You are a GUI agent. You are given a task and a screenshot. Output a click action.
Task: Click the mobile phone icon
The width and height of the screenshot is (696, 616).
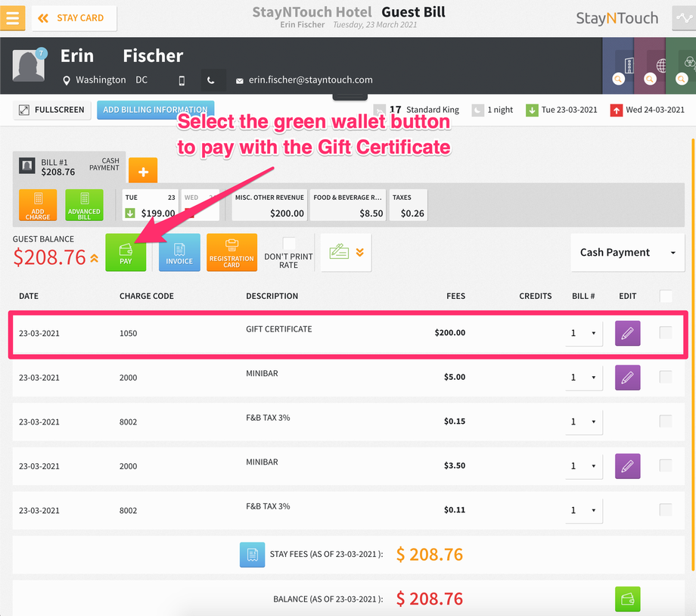point(182,80)
